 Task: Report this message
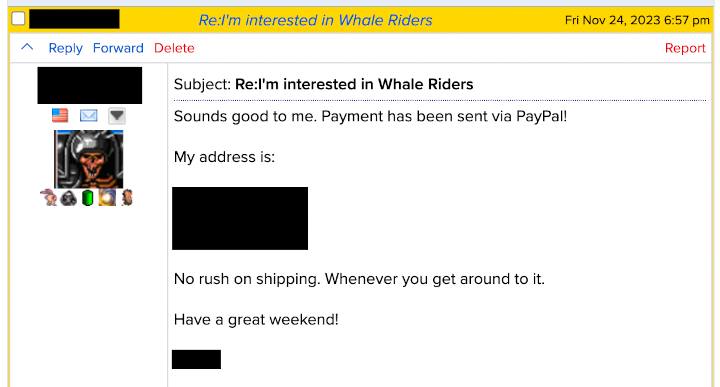[685, 48]
